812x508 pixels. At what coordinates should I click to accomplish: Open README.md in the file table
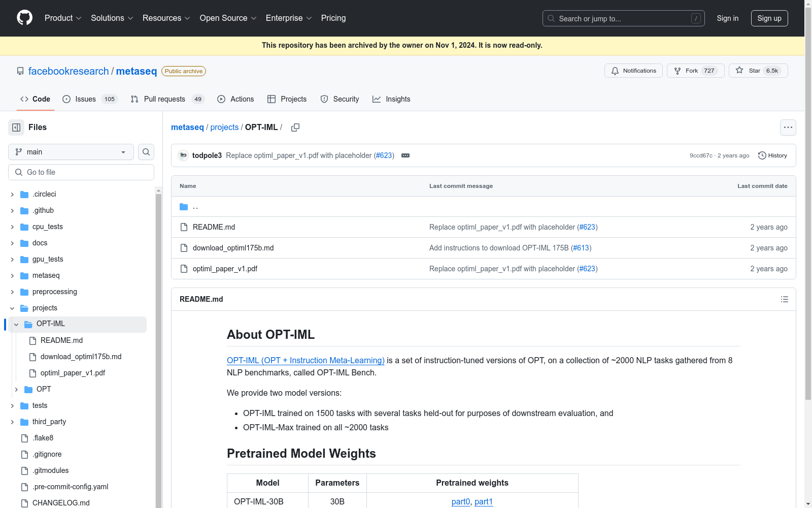[x=214, y=227]
